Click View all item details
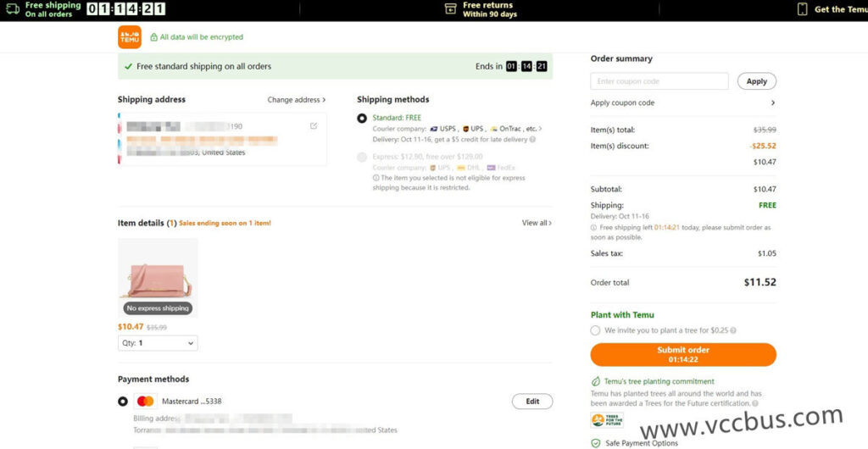Image resolution: width=868 pixels, height=449 pixels. 536,223
